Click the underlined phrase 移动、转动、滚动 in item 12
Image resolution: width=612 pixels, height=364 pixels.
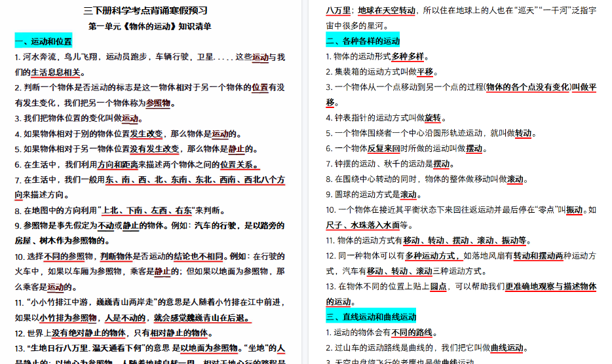(399, 271)
